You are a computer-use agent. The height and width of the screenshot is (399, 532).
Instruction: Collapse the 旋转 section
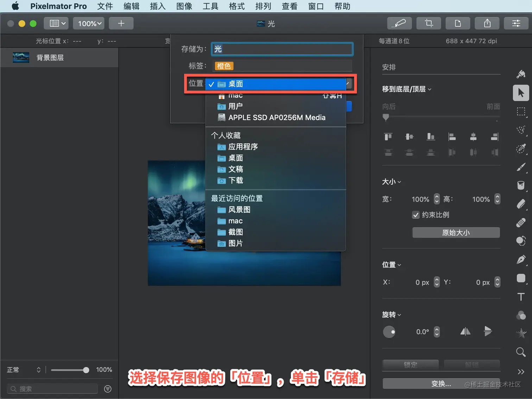(399, 315)
